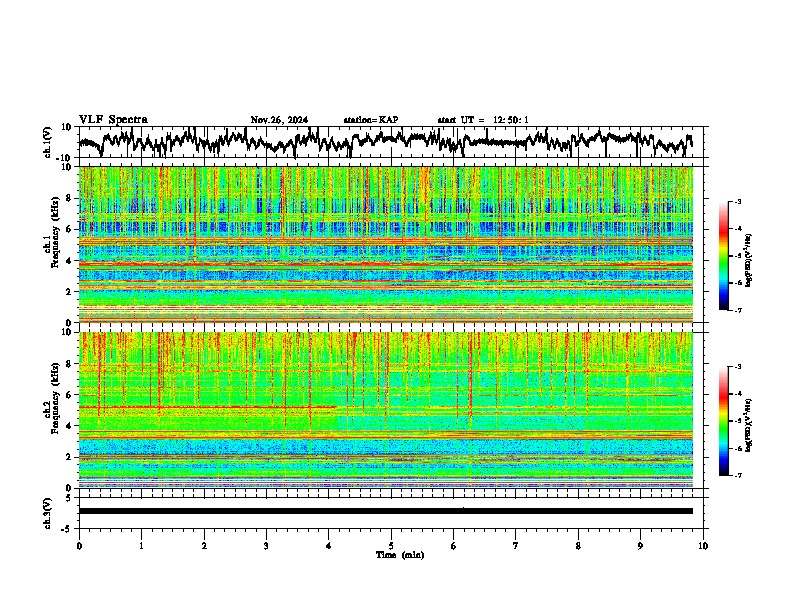Click the ch.1 "Frequency (kHz)" axis label
Image resolution: width=792 pixels, height=612 pixels.
[x=56, y=233]
